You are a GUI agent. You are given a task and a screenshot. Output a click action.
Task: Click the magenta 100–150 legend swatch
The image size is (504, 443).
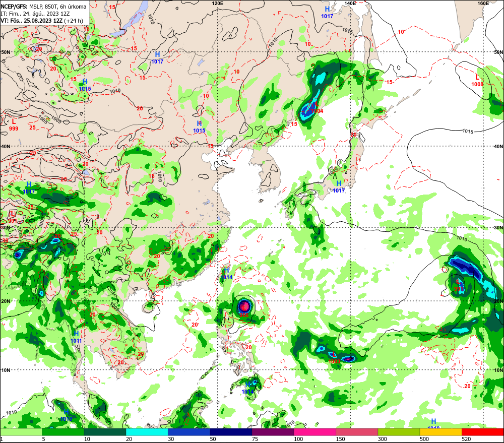point(315,432)
